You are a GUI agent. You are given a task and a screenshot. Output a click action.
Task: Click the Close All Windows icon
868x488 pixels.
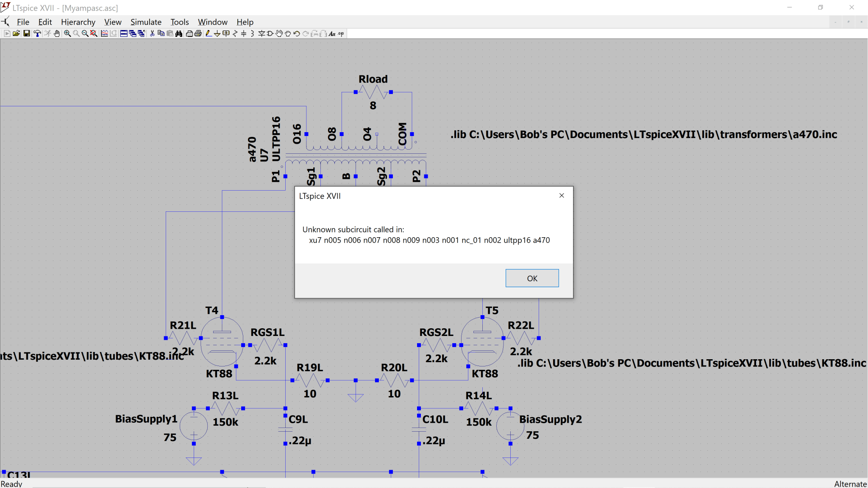[x=142, y=33]
